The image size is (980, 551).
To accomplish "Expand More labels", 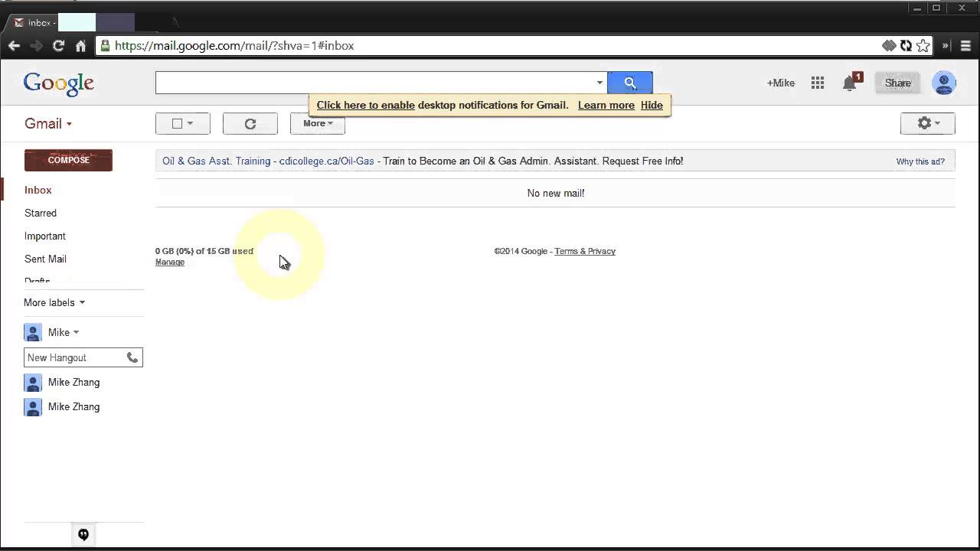I will coord(54,302).
